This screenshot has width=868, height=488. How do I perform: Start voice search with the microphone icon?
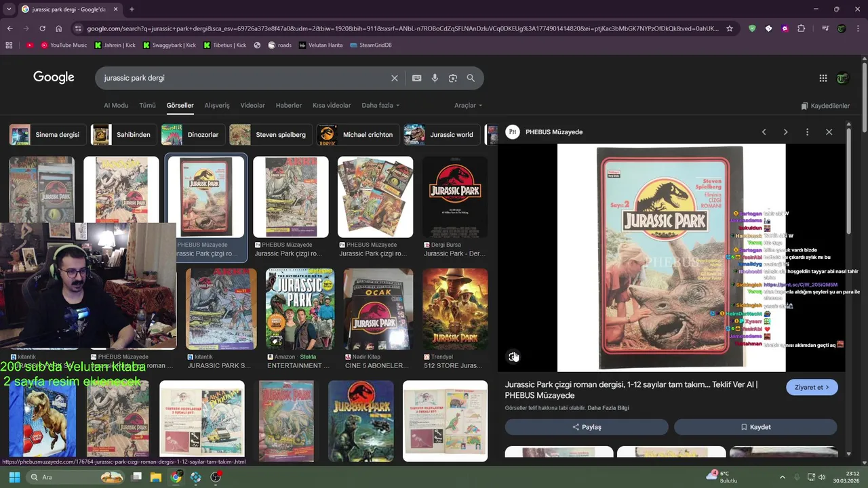coord(435,78)
